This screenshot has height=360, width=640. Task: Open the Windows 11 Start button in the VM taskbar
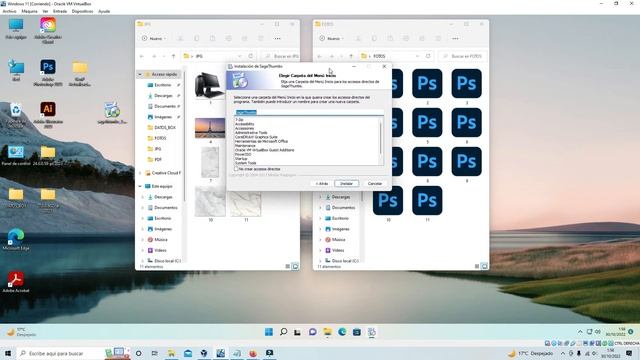[x=269, y=332]
